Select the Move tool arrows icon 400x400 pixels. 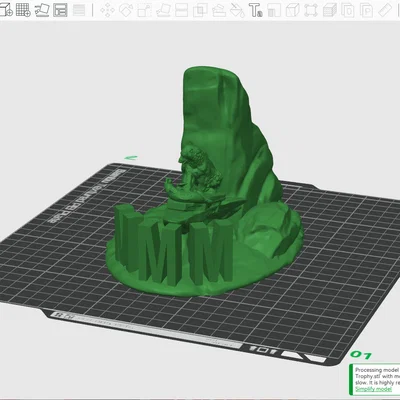click(x=107, y=10)
